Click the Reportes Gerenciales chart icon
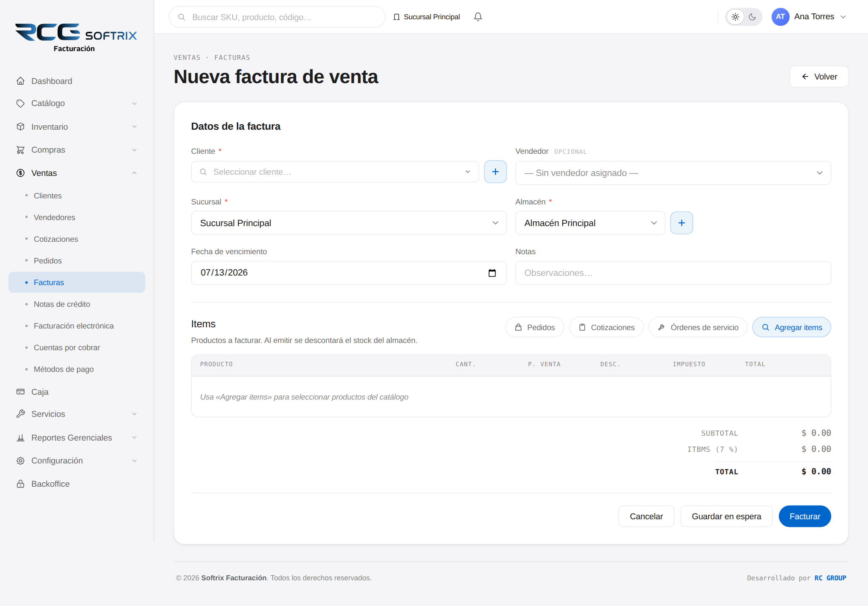The height and width of the screenshot is (606, 868). click(x=20, y=438)
